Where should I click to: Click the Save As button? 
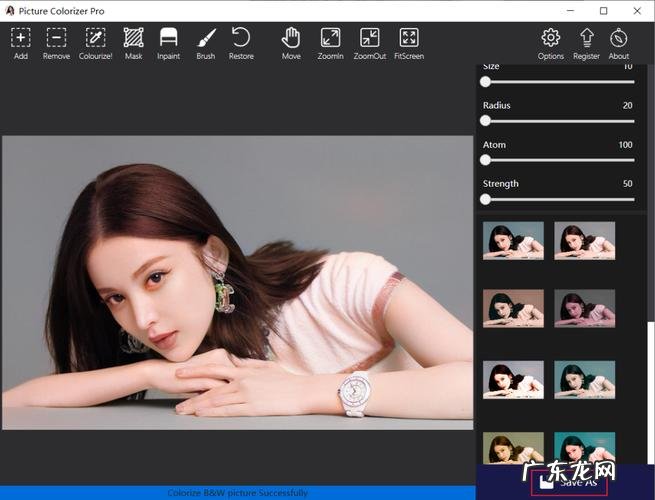(x=573, y=481)
